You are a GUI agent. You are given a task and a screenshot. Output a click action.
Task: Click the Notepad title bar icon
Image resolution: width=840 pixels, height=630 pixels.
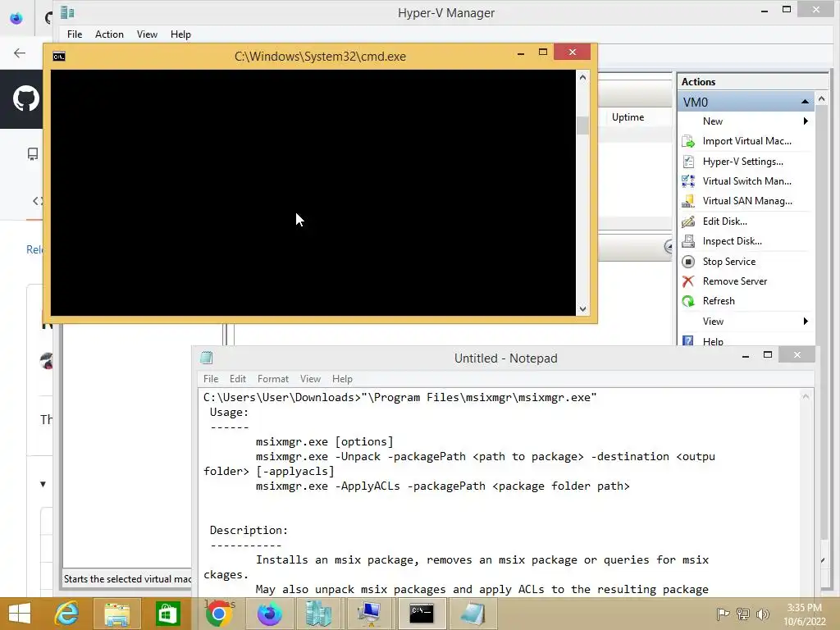[x=206, y=358]
